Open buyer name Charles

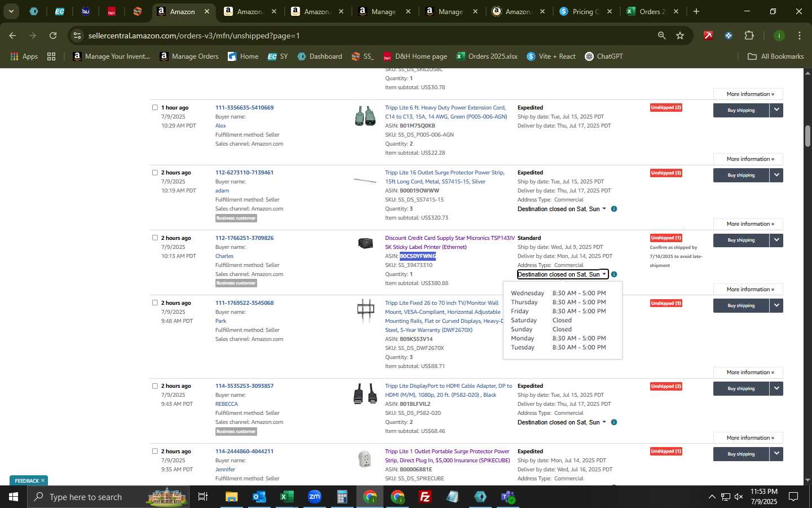[x=224, y=256]
